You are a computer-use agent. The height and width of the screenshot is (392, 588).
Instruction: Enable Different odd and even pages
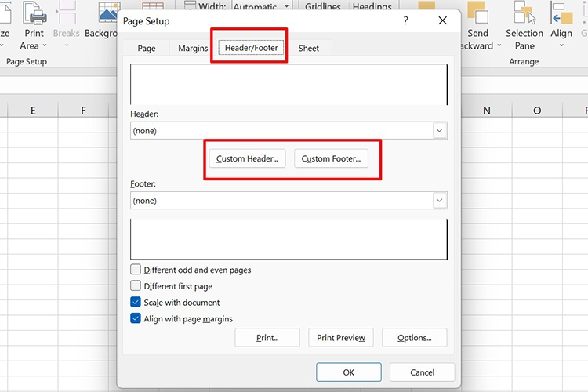tap(136, 270)
